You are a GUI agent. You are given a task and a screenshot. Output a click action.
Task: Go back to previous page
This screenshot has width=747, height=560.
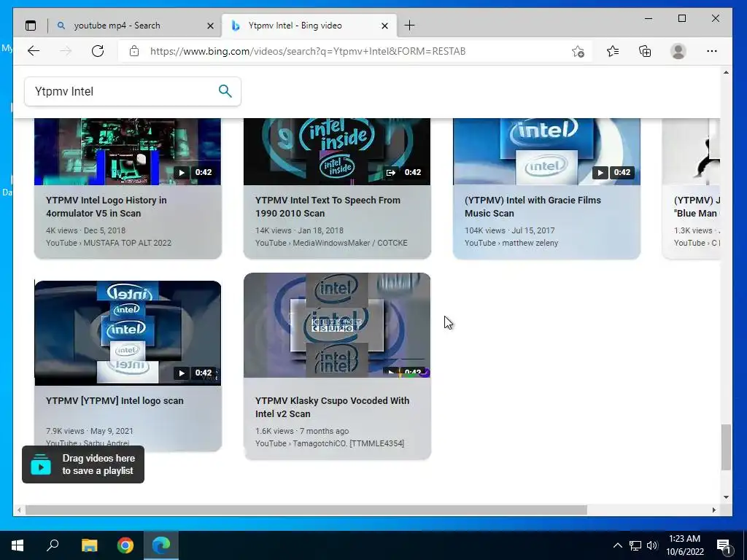point(34,51)
